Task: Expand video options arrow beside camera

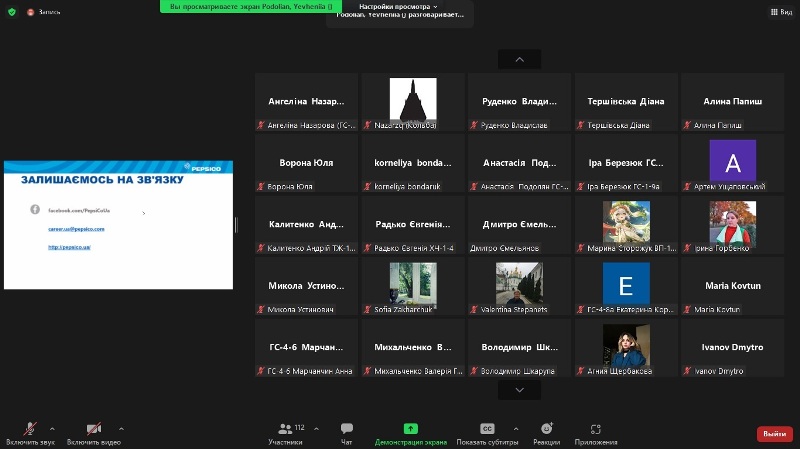Action: click(121, 427)
